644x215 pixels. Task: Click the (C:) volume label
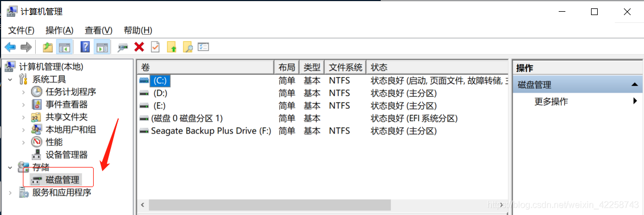click(x=160, y=80)
